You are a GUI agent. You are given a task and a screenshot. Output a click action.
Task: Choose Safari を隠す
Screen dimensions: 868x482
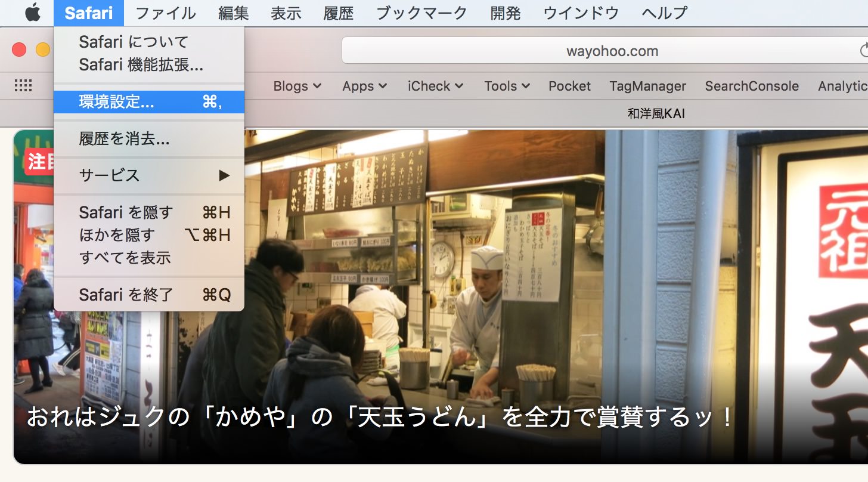[x=149, y=212]
